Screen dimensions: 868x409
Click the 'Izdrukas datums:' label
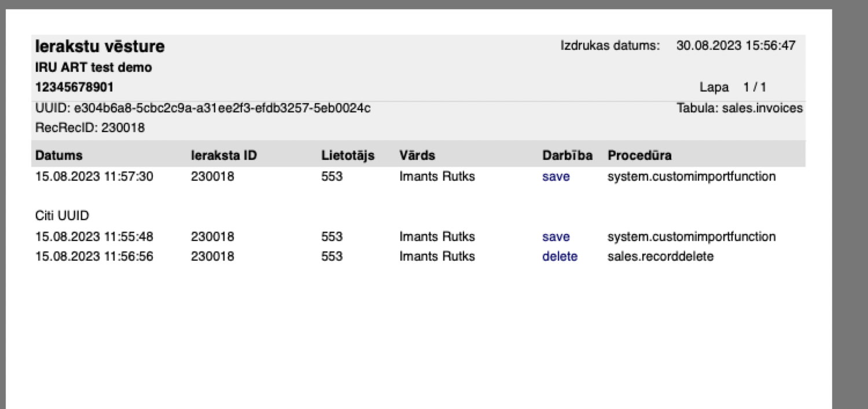[610, 46]
